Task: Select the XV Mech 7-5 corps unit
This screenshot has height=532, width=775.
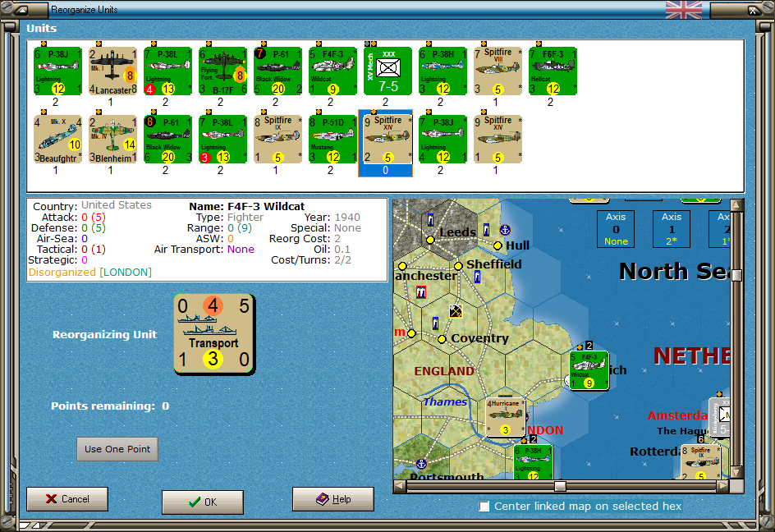Action: coord(387,71)
